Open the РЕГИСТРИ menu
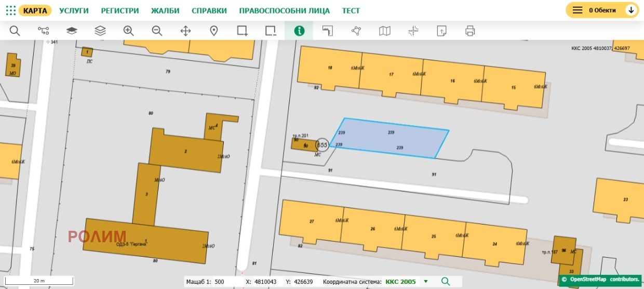The width and height of the screenshot is (644, 289). (120, 10)
